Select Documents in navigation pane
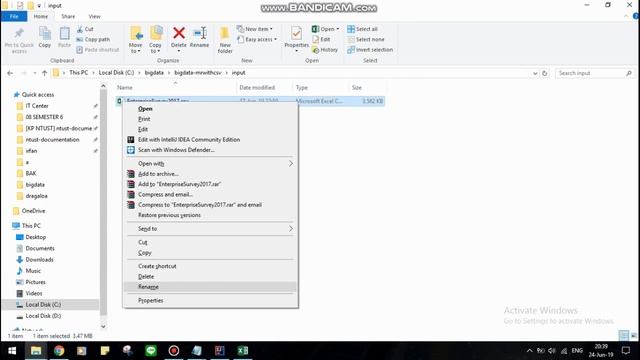Screen dimensions: 640x360 (40, 248)
